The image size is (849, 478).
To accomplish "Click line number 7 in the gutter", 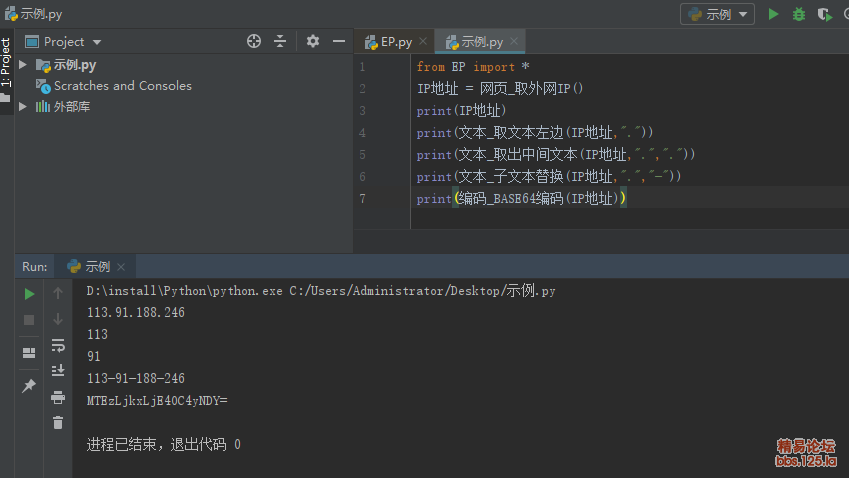I will [362, 199].
